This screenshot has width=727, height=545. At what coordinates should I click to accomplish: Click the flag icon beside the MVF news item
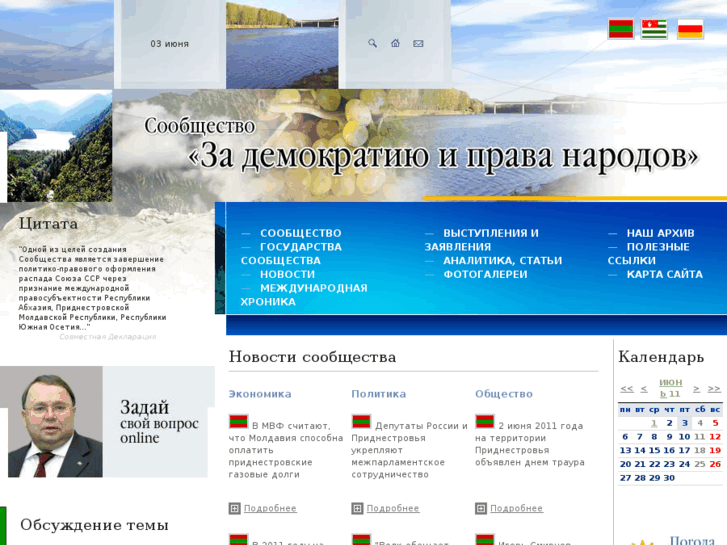point(238,422)
